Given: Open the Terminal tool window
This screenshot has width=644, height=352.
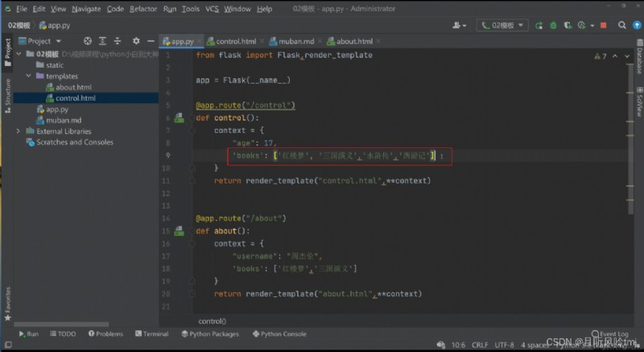Looking at the screenshot, I should tap(152, 334).
